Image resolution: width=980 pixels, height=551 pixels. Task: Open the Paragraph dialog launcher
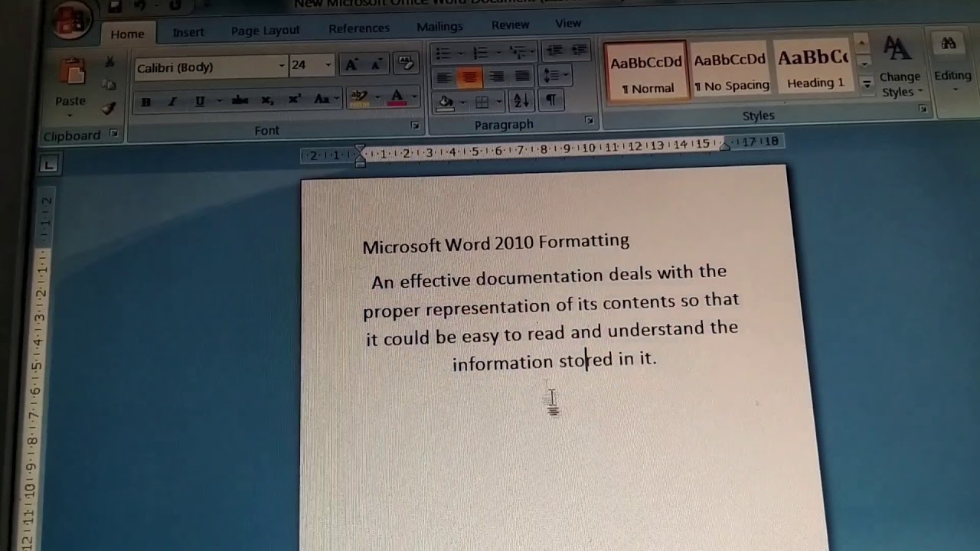point(589,120)
